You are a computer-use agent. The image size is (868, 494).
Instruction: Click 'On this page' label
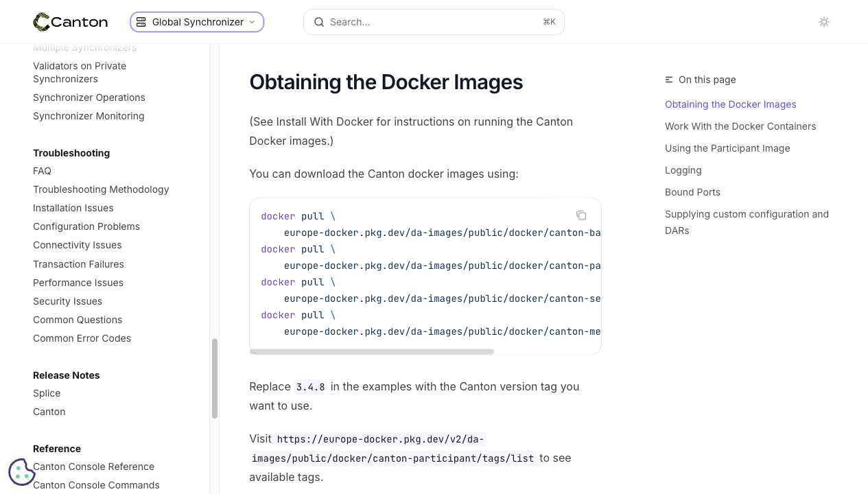[x=707, y=80]
